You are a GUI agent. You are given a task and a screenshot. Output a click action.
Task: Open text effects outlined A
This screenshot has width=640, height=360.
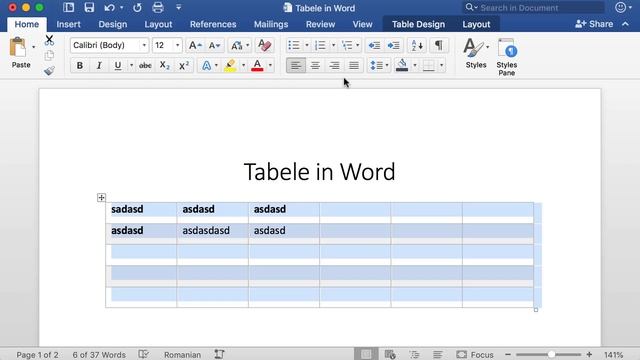tap(207, 65)
